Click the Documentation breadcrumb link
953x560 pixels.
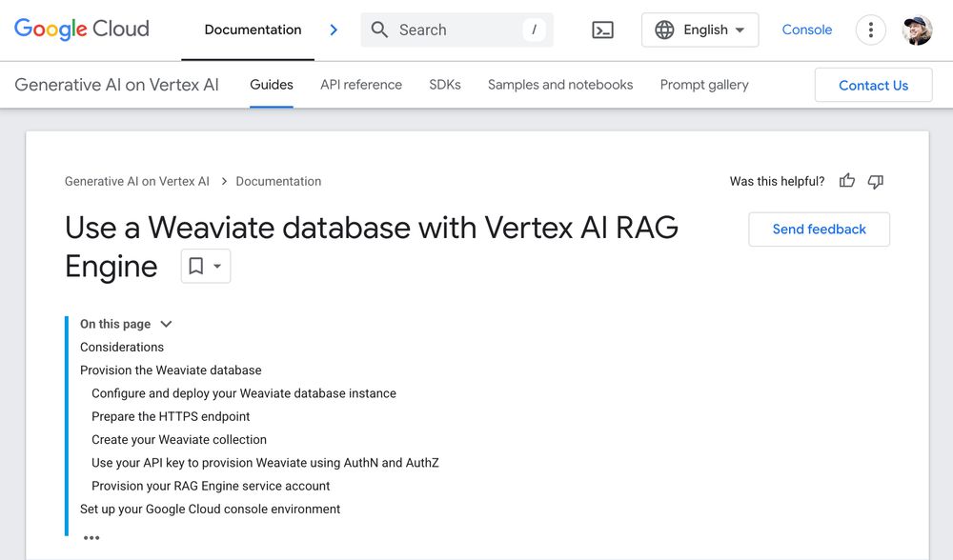pyautogui.click(x=278, y=182)
